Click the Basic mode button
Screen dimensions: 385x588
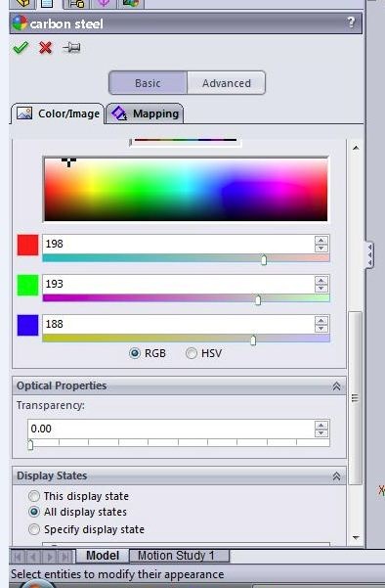click(x=148, y=83)
